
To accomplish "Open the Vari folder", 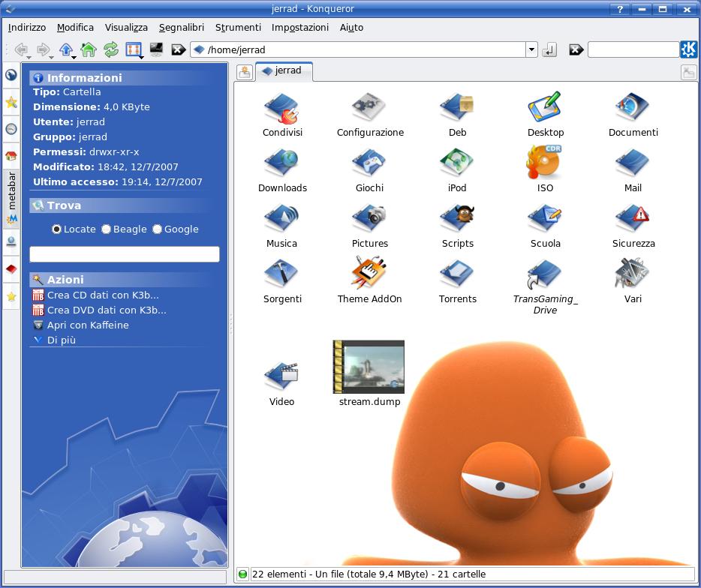I will [633, 281].
